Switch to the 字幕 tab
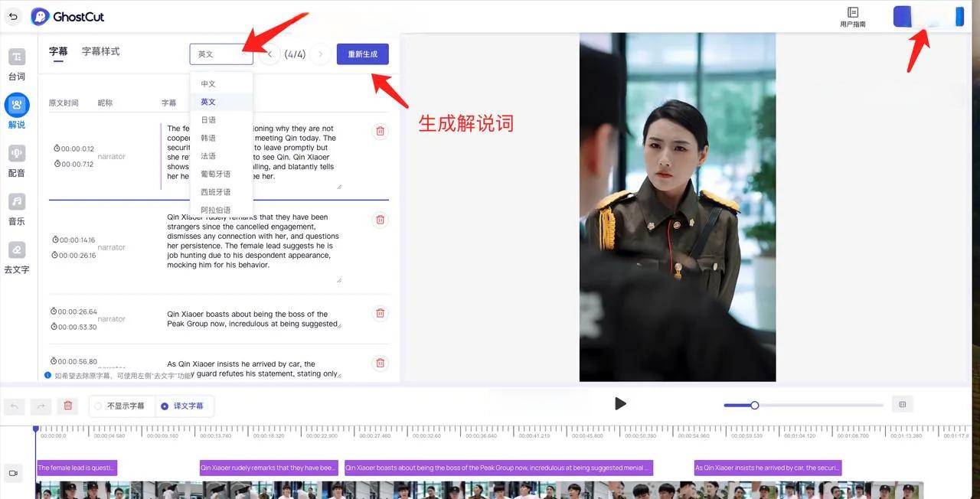This screenshot has width=980, height=499. 57,52
